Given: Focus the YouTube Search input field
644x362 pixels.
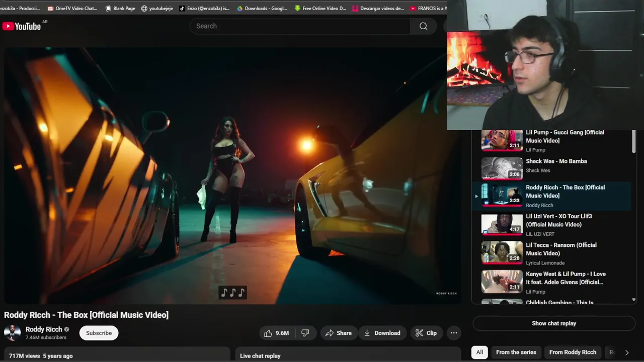Looking at the screenshot, I should click(300, 26).
